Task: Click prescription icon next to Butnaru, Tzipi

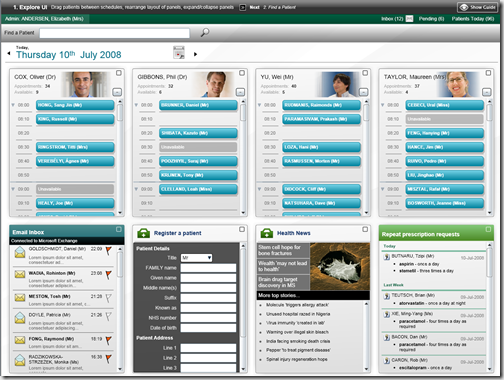Action: click(x=387, y=257)
